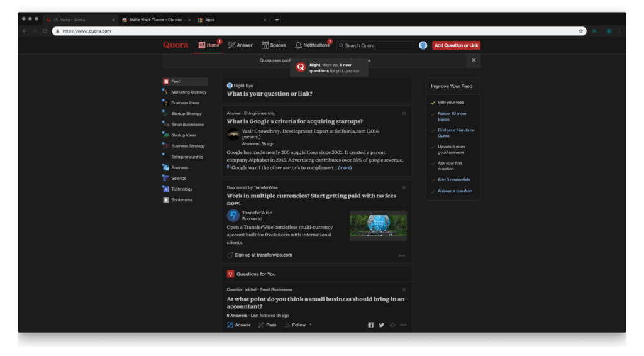
Task: Click the browser address bar
Action: tap(319, 31)
